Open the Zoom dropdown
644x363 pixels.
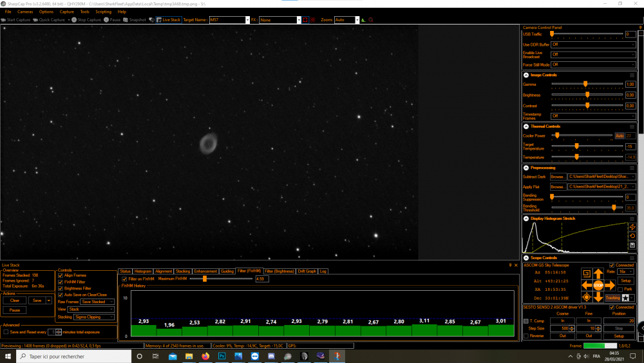(357, 20)
